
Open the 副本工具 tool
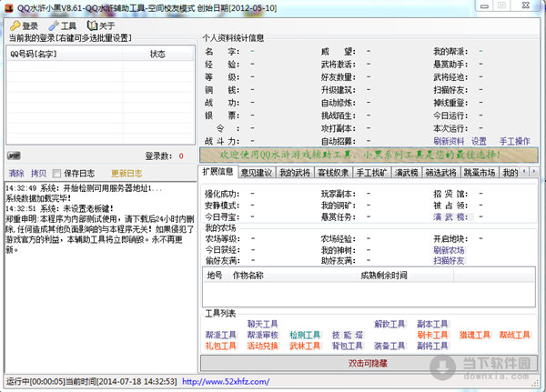coord(432,324)
